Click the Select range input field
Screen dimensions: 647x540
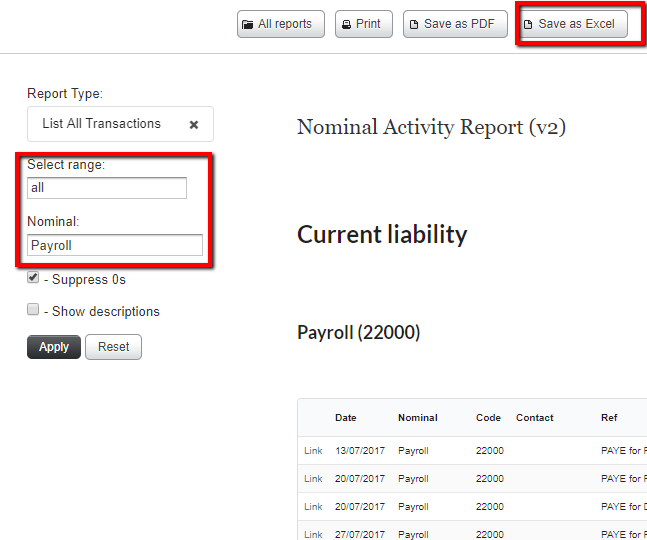pyautogui.click(x=107, y=188)
